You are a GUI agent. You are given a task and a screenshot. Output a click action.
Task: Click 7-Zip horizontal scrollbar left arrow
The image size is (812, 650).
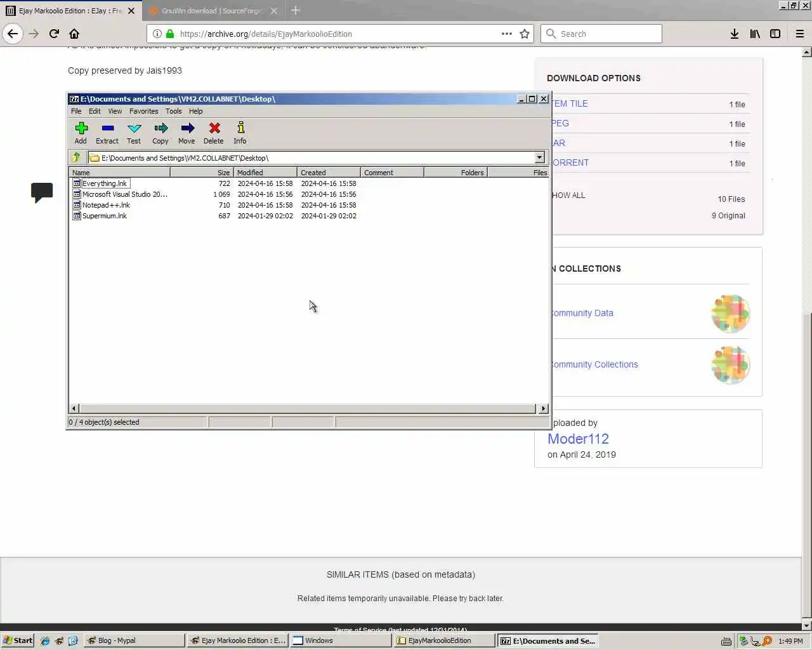pyautogui.click(x=74, y=409)
